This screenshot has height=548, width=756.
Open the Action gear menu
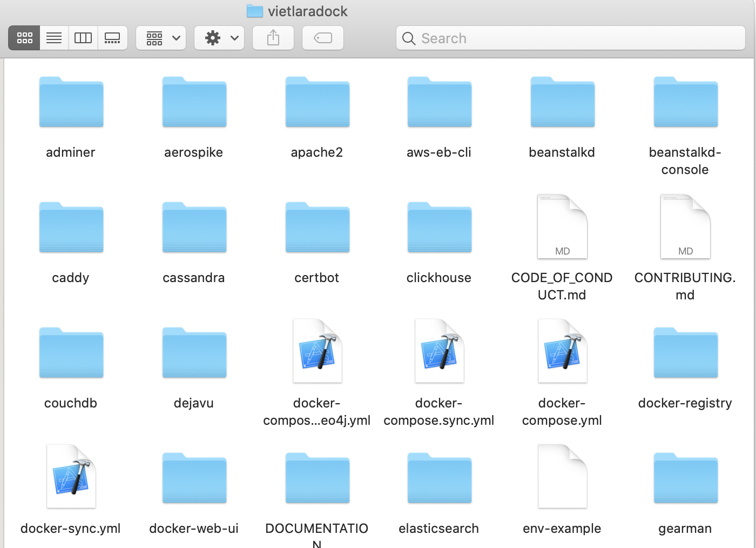click(219, 38)
